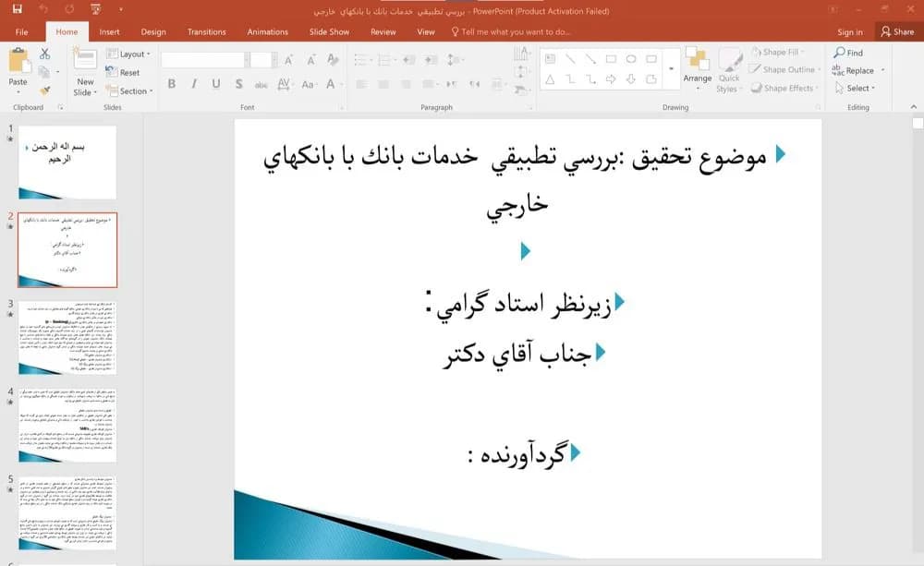Click the Cut scissors icon
The image size is (924, 566).
coord(44,54)
